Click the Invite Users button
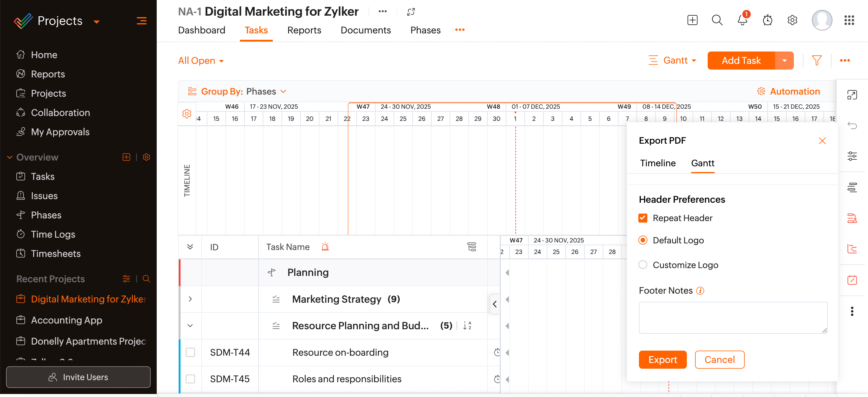Image resolution: width=868 pixels, height=397 pixels. [78, 377]
